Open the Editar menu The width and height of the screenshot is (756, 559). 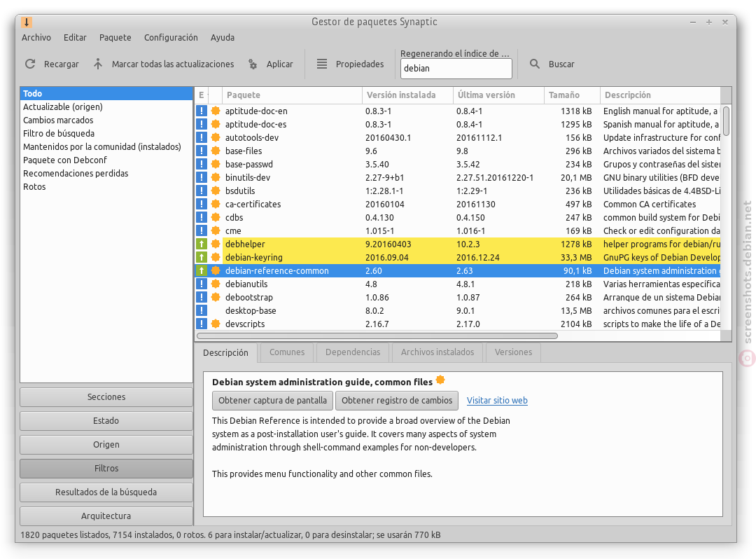(x=75, y=38)
